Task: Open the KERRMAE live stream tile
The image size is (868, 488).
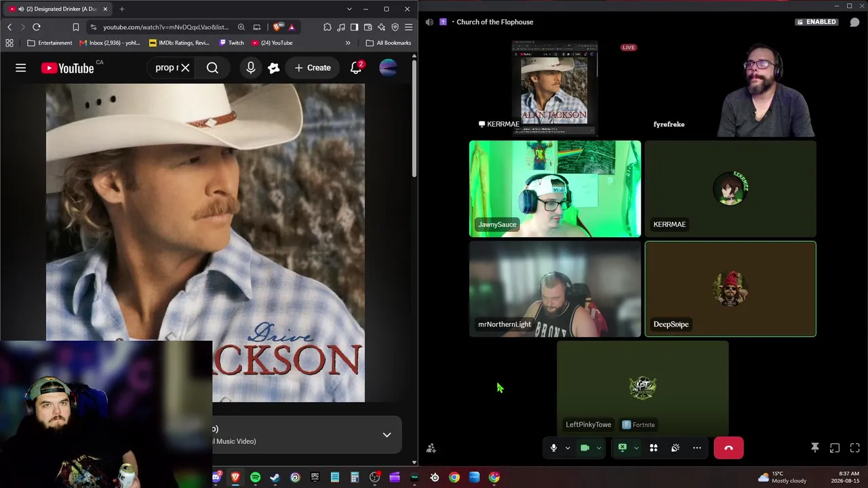Action: coord(555,88)
